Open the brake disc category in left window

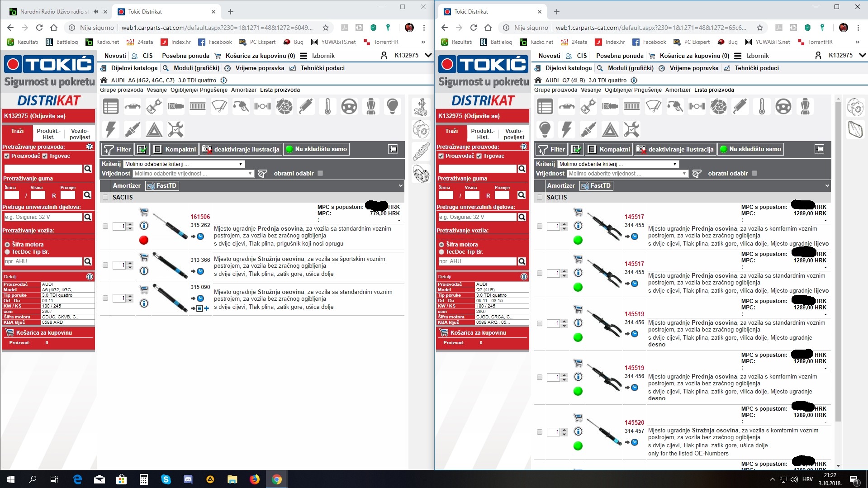click(x=284, y=107)
